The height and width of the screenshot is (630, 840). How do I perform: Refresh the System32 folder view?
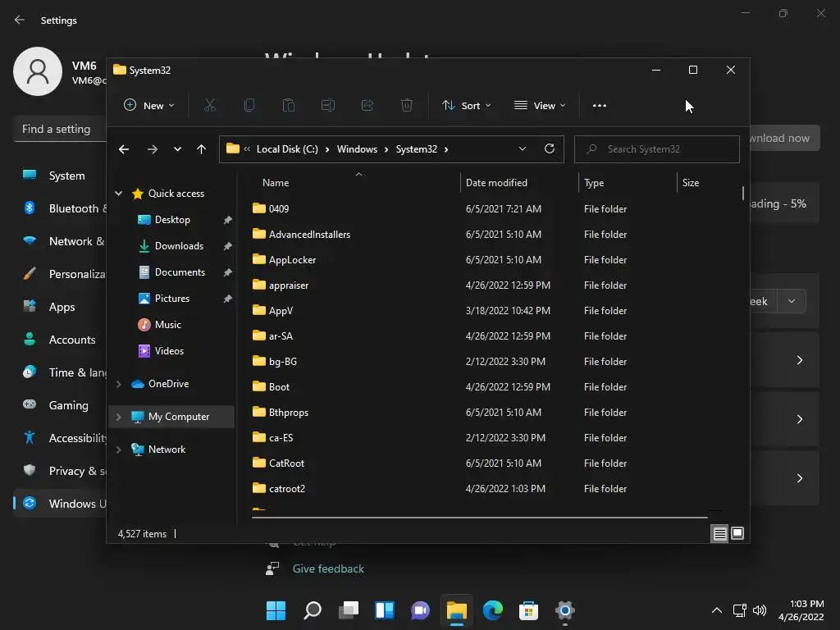pos(549,149)
